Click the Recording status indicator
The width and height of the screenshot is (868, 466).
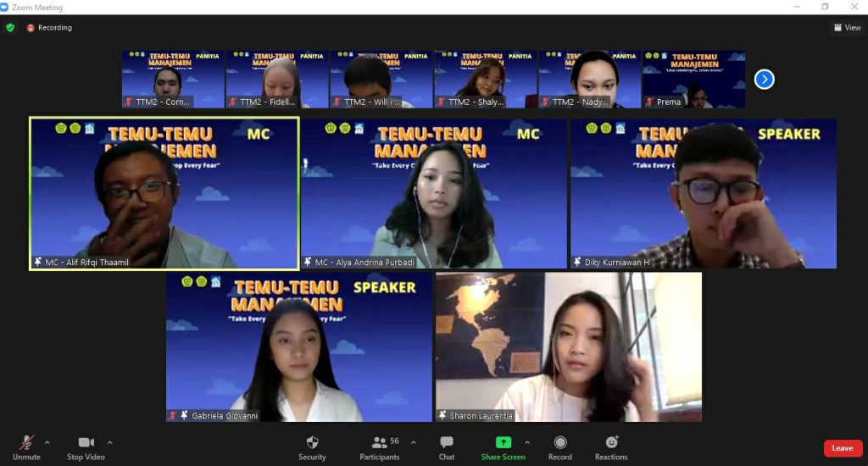(49, 27)
